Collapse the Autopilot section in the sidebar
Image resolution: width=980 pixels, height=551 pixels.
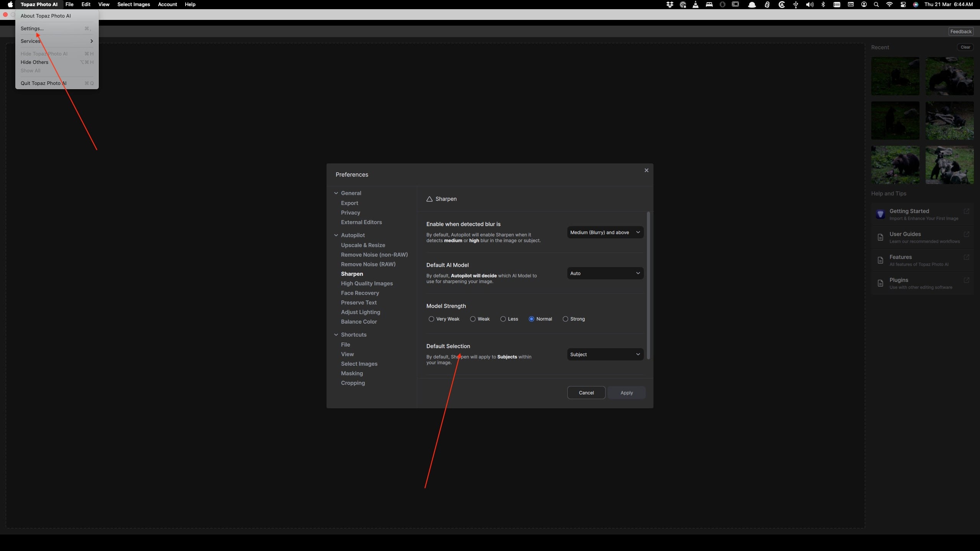pyautogui.click(x=336, y=235)
